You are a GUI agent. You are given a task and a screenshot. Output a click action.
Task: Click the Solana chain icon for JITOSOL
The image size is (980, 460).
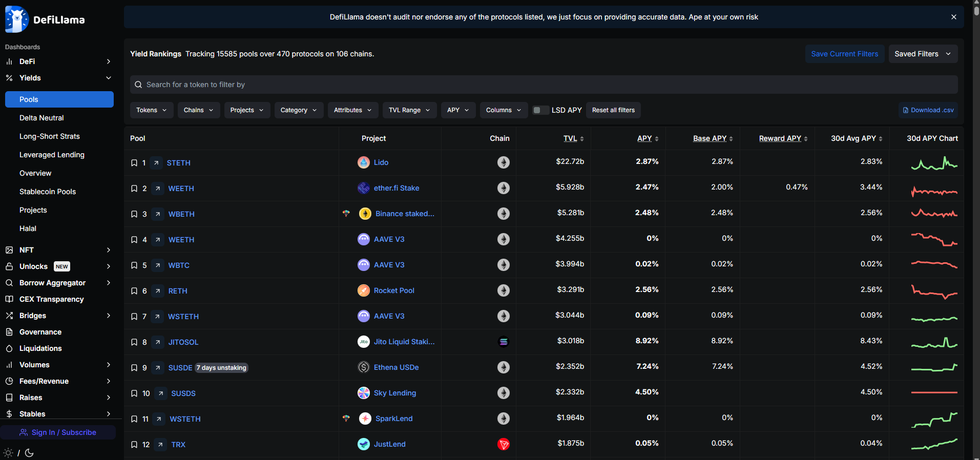click(504, 342)
